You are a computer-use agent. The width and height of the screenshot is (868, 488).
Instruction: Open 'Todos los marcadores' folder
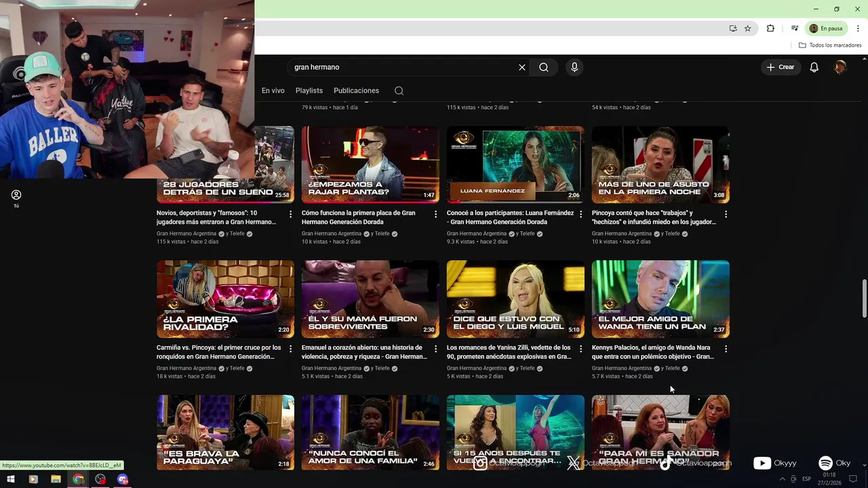pyautogui.click(x=830, y=45)
